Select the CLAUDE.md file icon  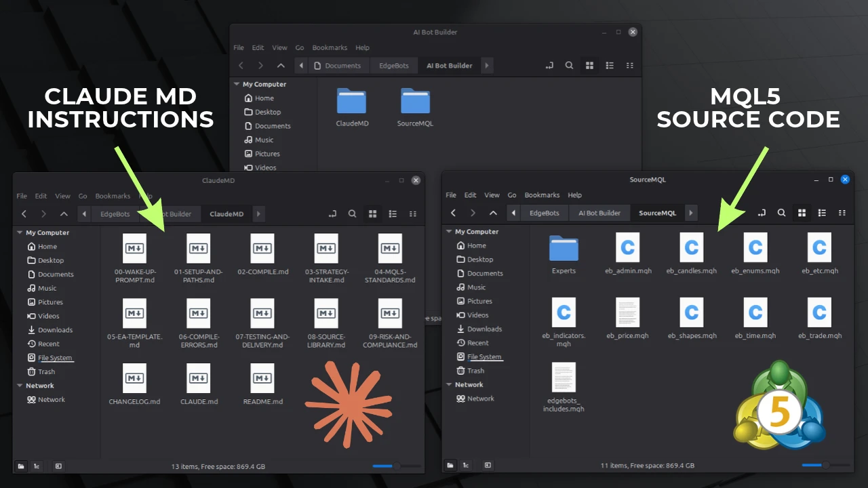tap(199, 378)
